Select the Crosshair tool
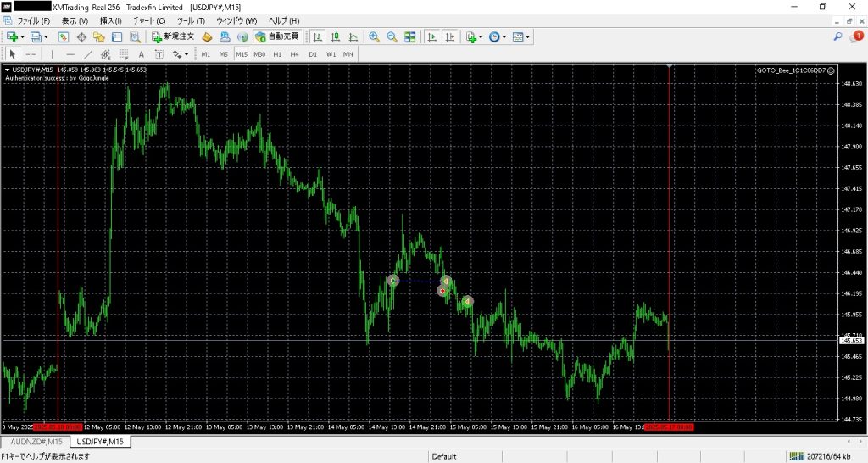Image resolution: width=868 pixels, height=463 pixels. (x=31, y=54)
